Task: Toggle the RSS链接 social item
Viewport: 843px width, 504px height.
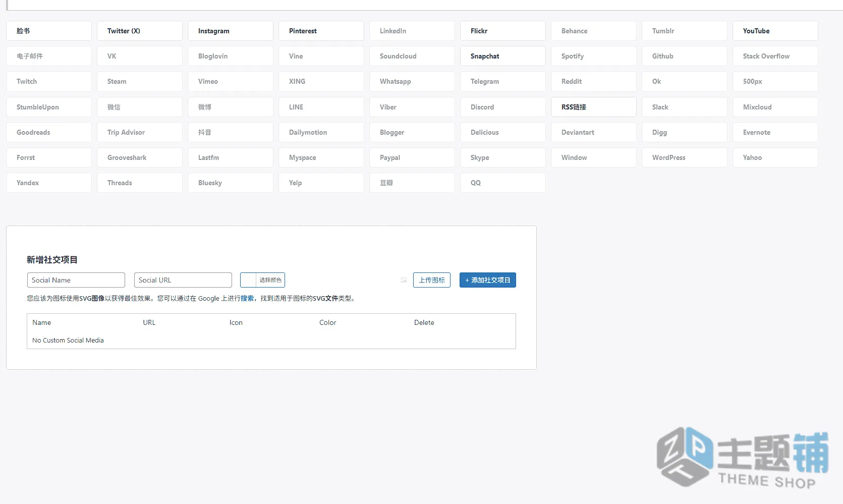Action: pos(594,107)
